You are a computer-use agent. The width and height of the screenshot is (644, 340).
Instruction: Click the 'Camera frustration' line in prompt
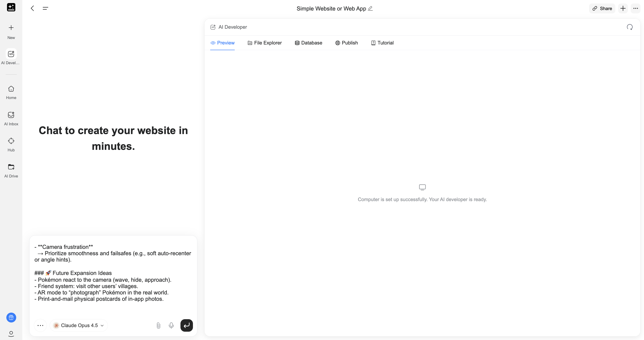coord(64,247)
